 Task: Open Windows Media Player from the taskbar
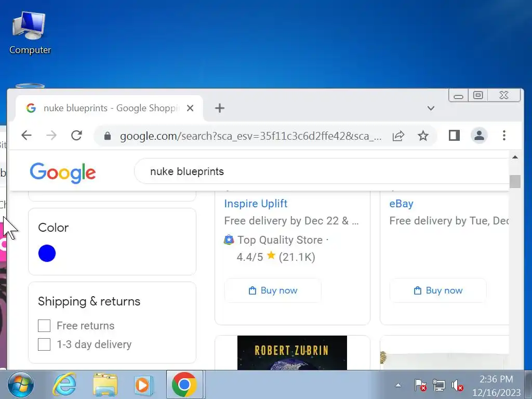pyautogui.click(x=143, y=385)
